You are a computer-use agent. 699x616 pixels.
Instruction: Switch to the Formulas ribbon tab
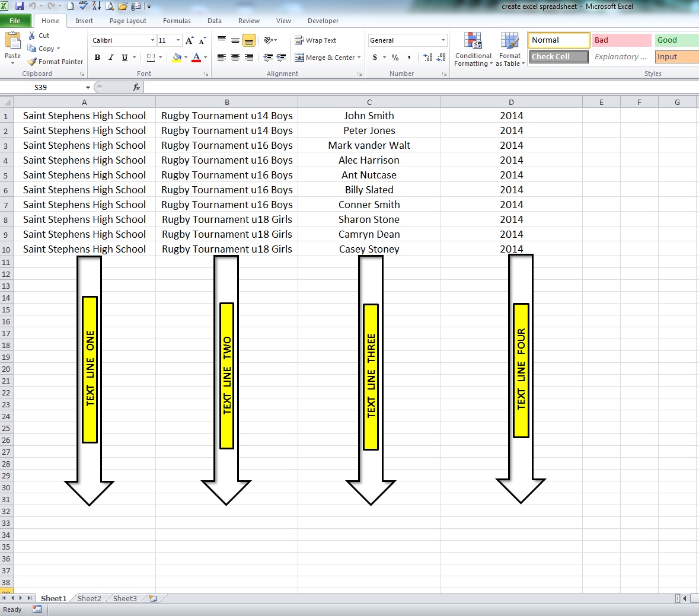pyautogui.click(x=177, y=20)
